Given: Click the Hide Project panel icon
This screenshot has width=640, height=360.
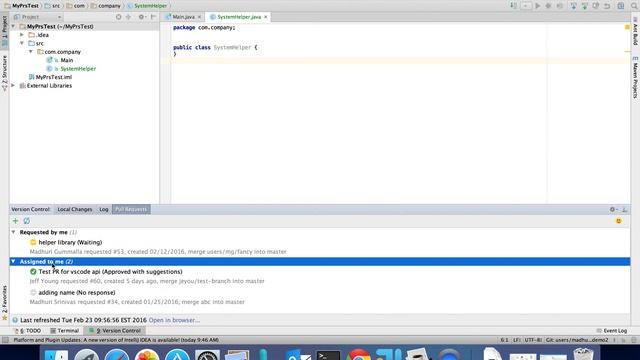Looking at the screenshot, I should coord(153,17).
